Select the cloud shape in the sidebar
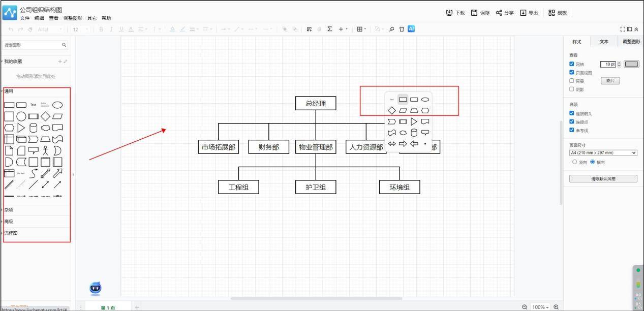 coord(46,128)
